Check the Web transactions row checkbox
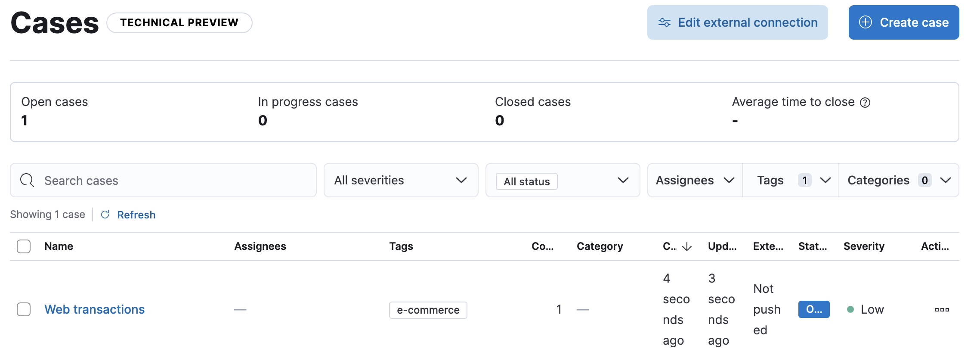 (x=24, y=309)
